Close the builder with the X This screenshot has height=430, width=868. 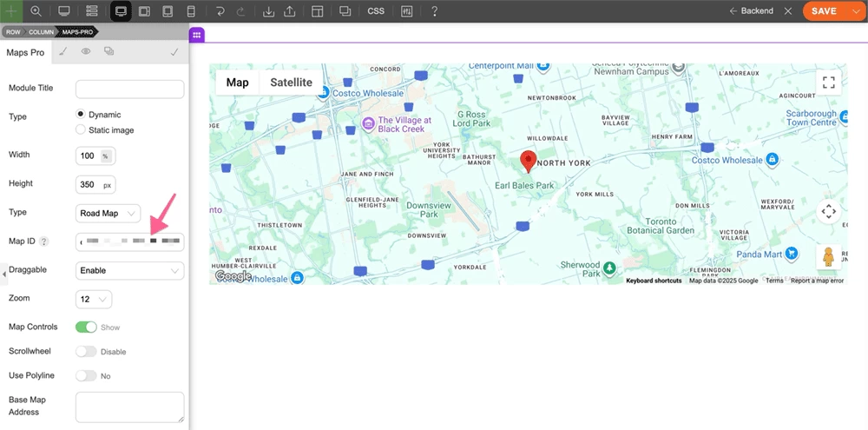click(x=789, y=11)
